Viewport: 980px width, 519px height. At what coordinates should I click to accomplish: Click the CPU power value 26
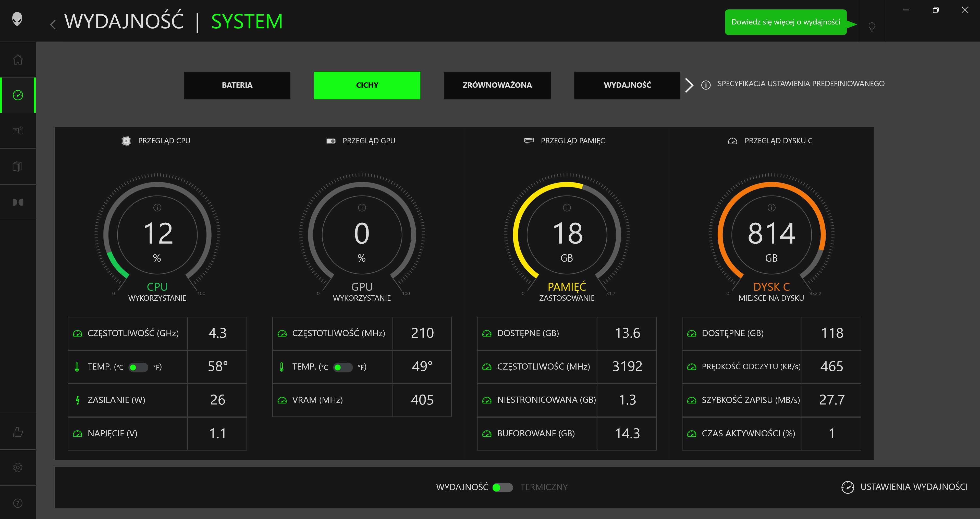coord(217,400)
